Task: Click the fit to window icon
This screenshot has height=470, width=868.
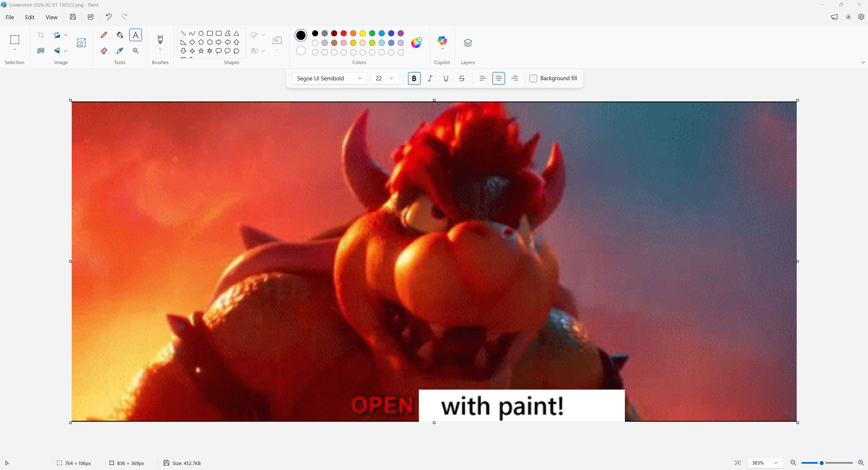Action: [738, 463]
